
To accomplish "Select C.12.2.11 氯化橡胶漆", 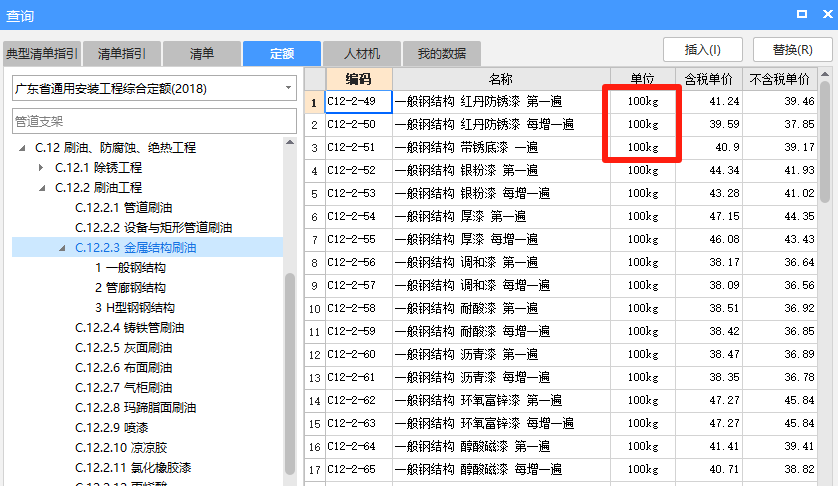I will 133,468.
